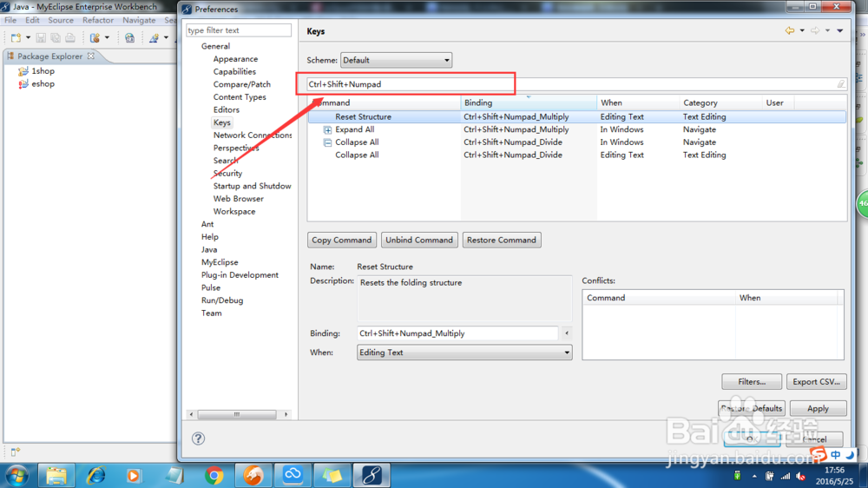
Task: Select the eshop project icon
Action: [23, 83]
